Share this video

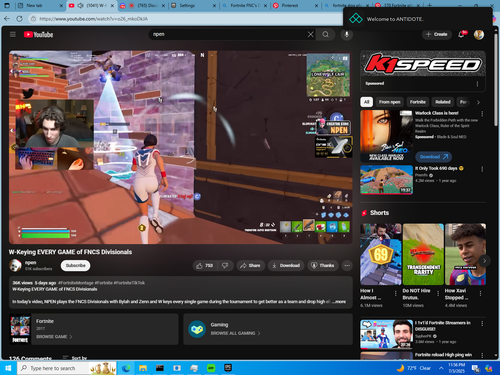(x=250, y=265)
